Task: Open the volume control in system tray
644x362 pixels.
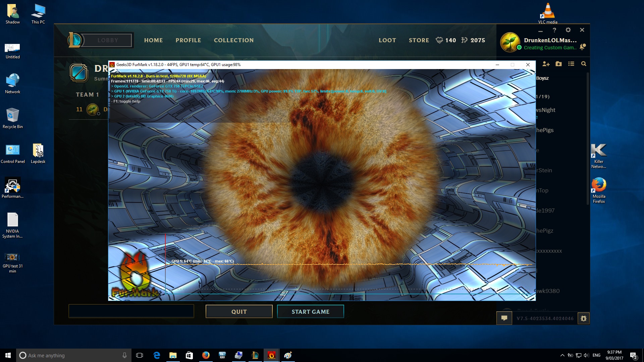Action: pos(586,355)
